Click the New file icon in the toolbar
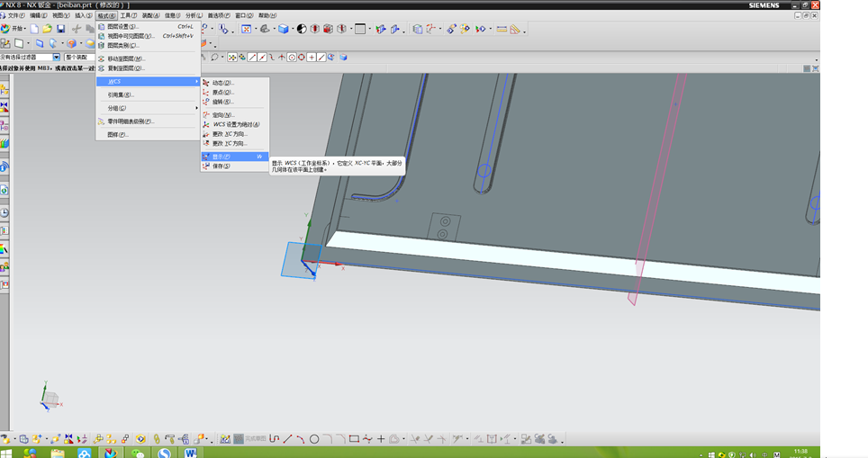Viewport: 868px width, 458px height. (34, 29)
